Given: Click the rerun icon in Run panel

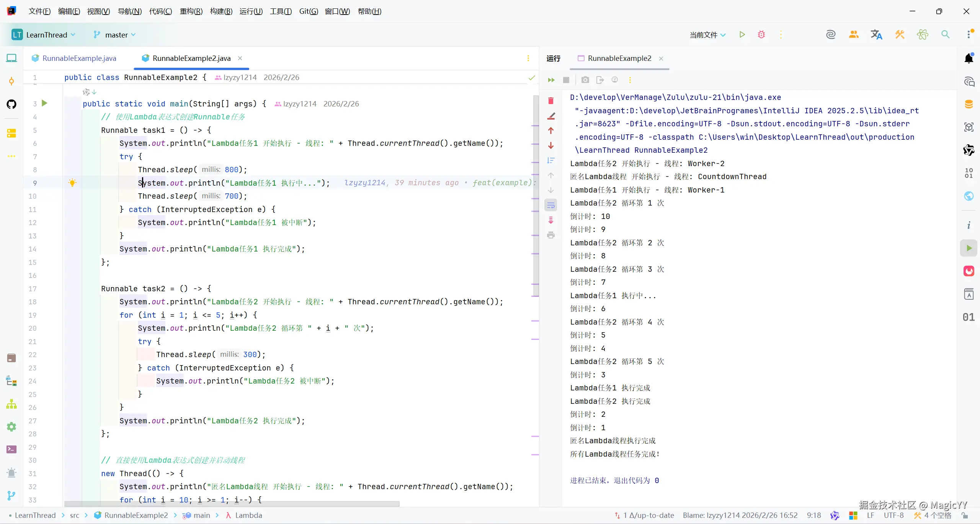Looking at the screenshot, I should pos(551,80).
